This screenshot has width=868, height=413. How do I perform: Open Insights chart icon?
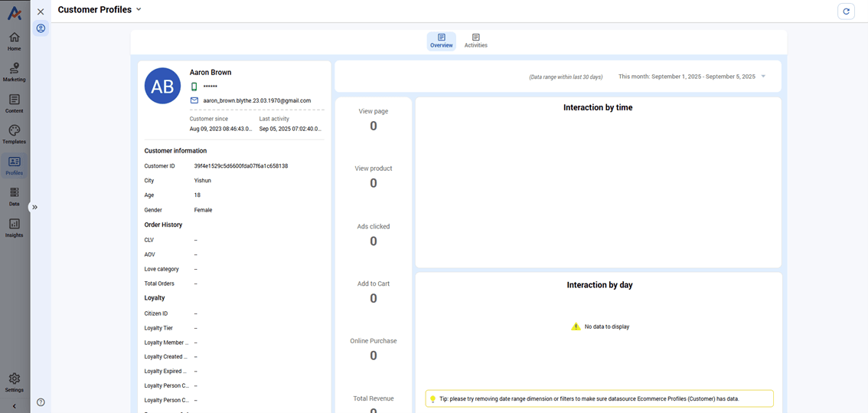(14, 228)
